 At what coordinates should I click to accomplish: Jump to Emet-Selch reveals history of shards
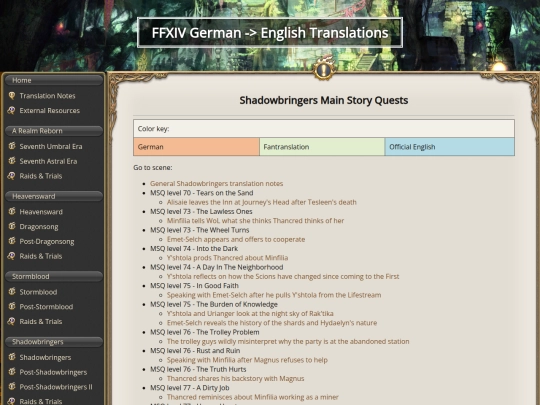(x=272, y=323)
